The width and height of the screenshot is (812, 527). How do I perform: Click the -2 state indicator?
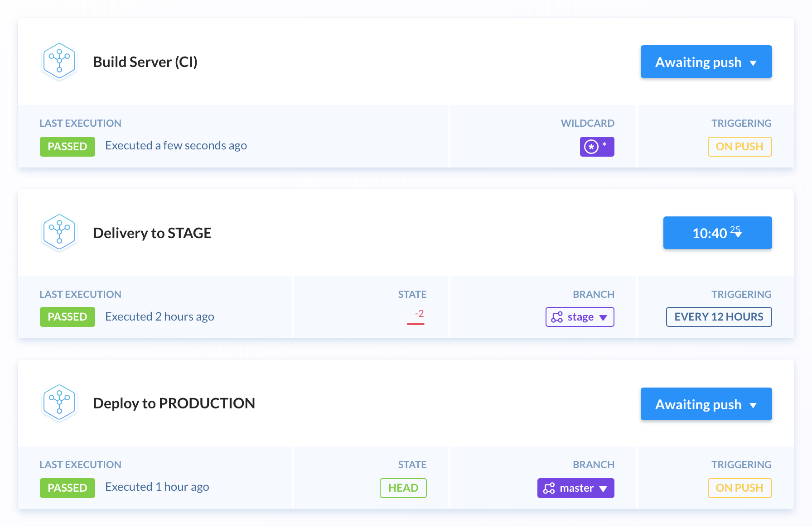click(416, 316)
